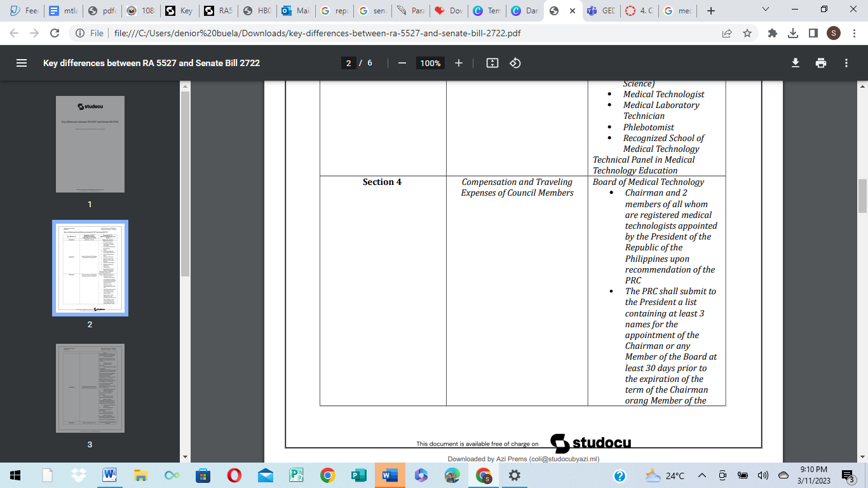This screenshot has height=488, width=868.
Task: Open Mail app from taskbar
Action: 265,475
